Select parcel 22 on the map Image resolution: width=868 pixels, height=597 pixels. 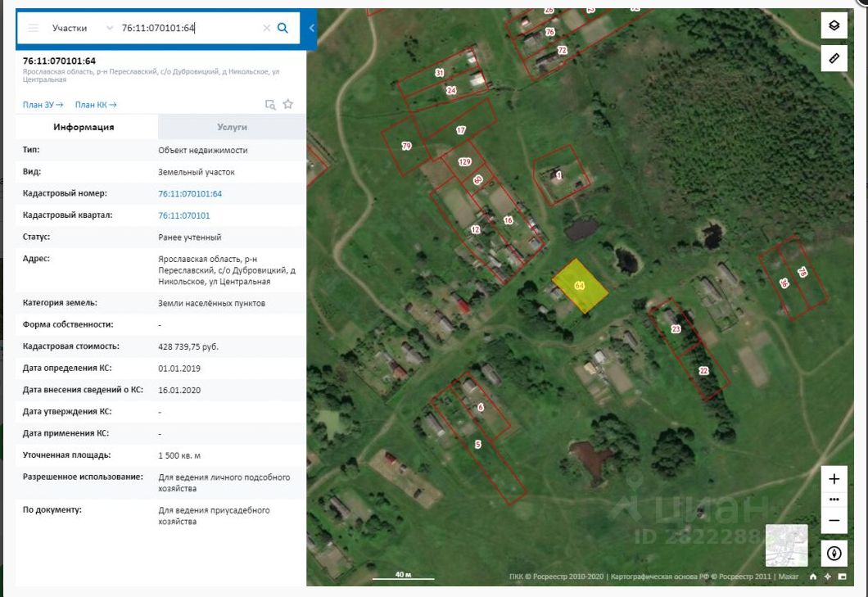click(x=703, y=370)
